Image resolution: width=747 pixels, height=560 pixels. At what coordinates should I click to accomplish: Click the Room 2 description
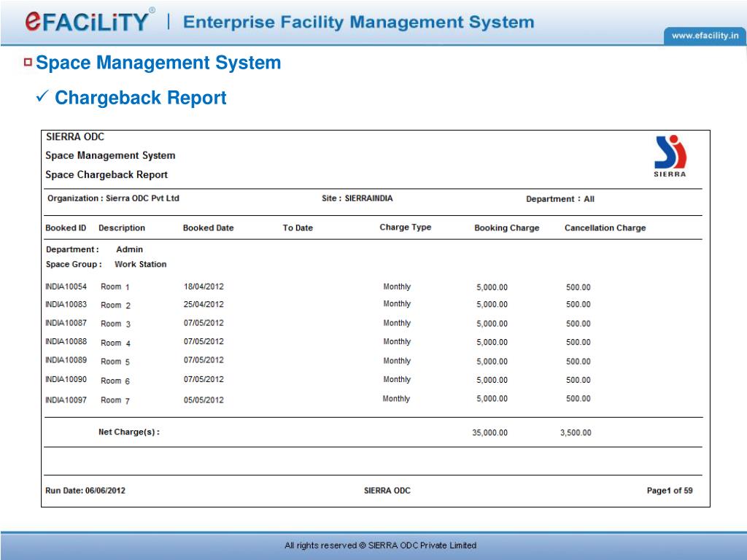point(115,306)
